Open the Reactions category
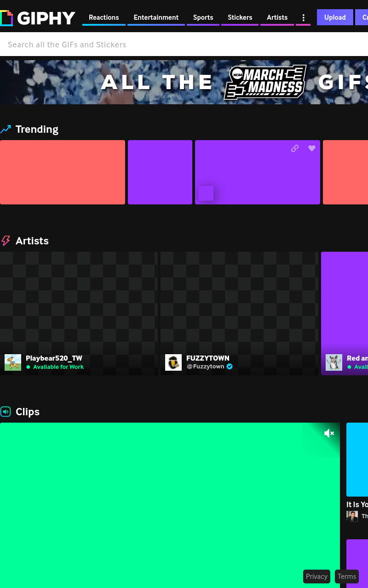Viewport: 368px width, 588px height. click(104, 17)
